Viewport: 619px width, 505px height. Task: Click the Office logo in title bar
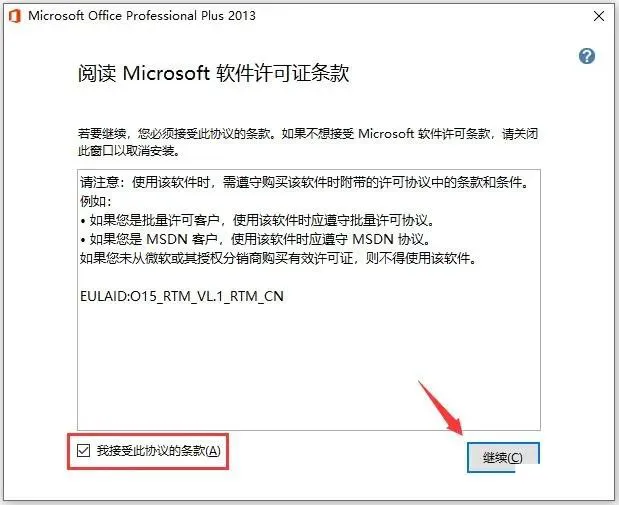pos(15,16)
